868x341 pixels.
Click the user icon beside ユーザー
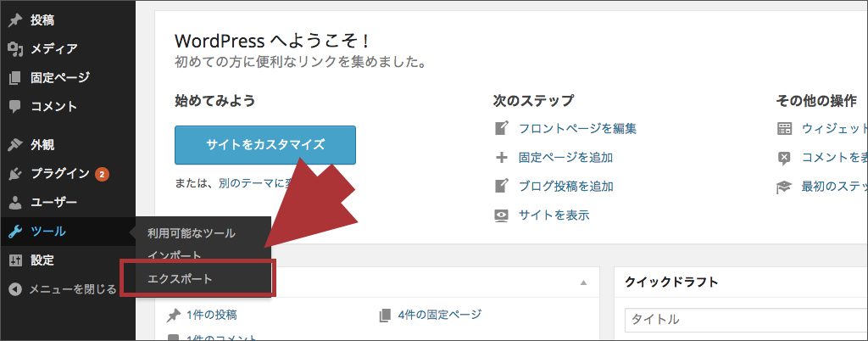(x=15, y=203)
